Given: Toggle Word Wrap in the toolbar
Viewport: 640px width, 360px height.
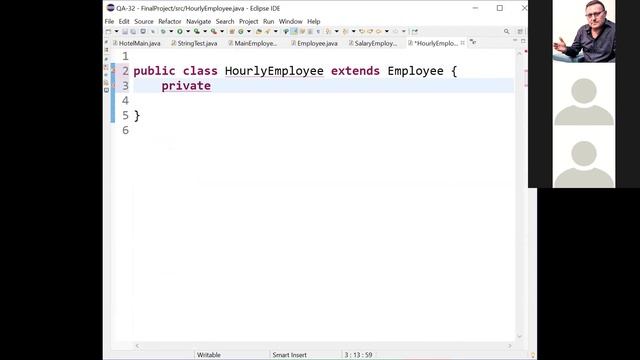Looking at the screenshot, I should (302, 31).
